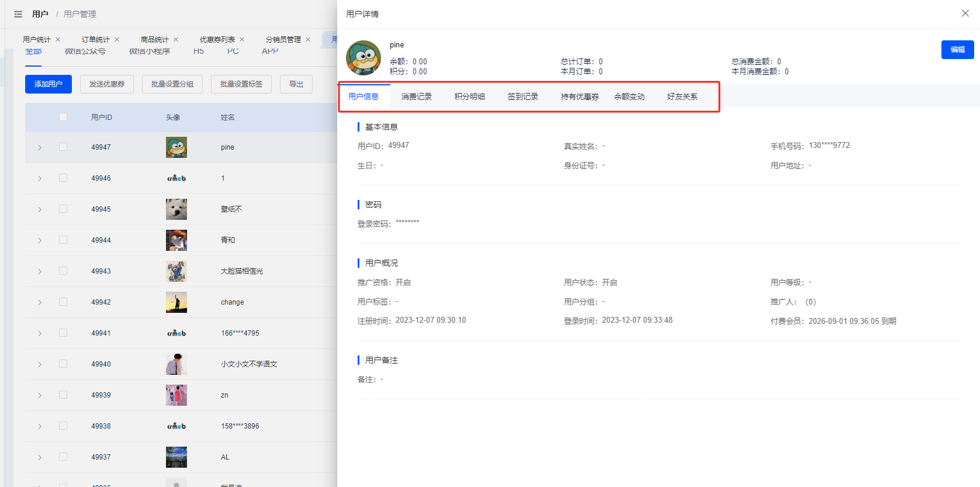
Task: Close the 用户详情 drawer with the X
Action: [x=965, y=13]
